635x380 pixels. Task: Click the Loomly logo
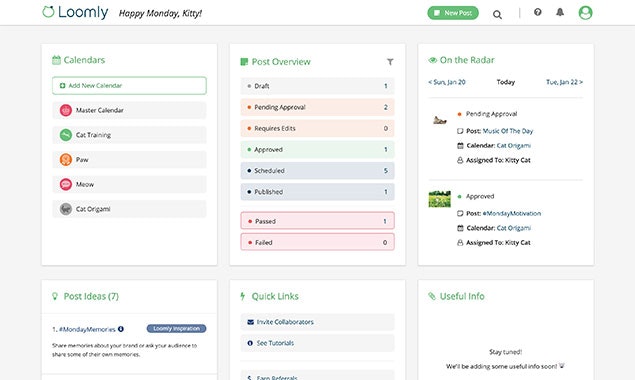point(75,12)
